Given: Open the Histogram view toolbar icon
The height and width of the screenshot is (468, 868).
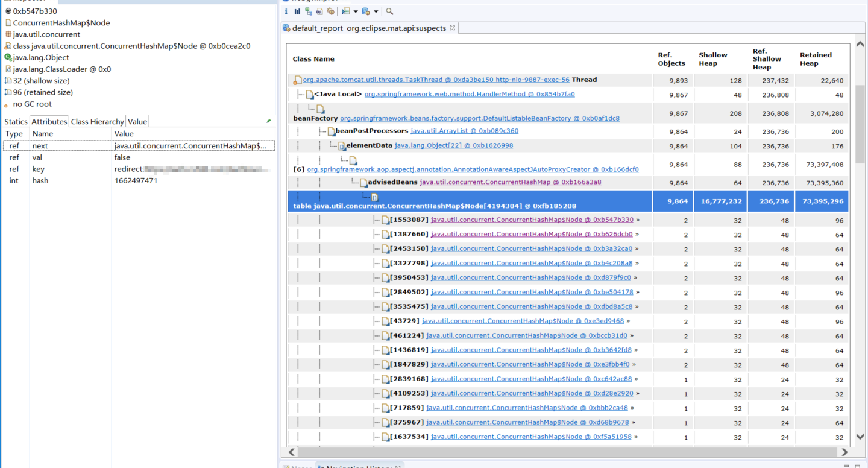Looking at the screenshot, I should [297, 11].
